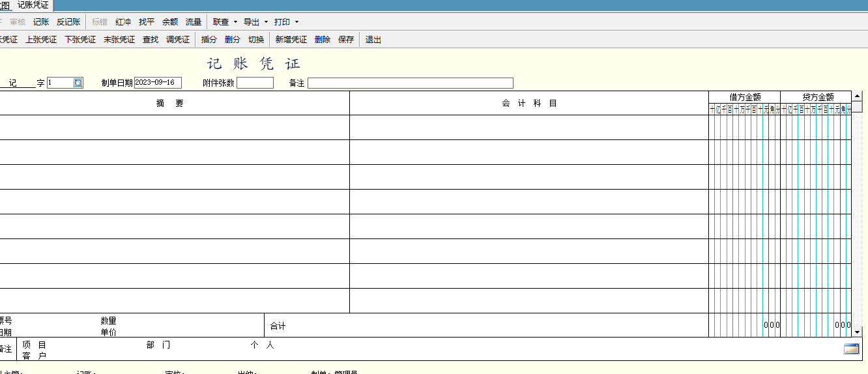Image resolution: width=868 pixels, height=374 pixels.
Task: Click the scrollbar up arrow
Action: tap(857, 96)
